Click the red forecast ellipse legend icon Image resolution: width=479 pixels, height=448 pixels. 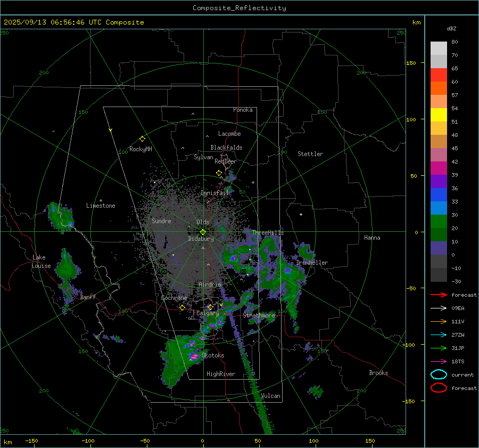(x=439, y=388)
